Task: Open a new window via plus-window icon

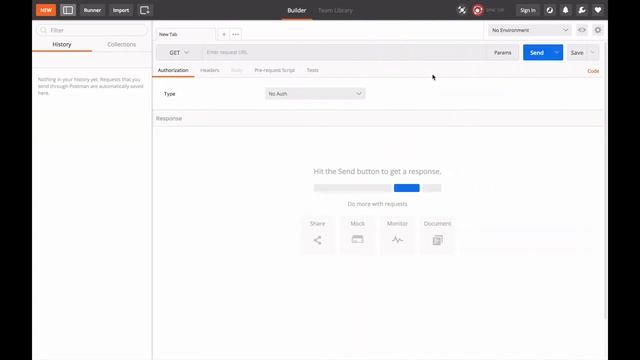Action: 144,10
